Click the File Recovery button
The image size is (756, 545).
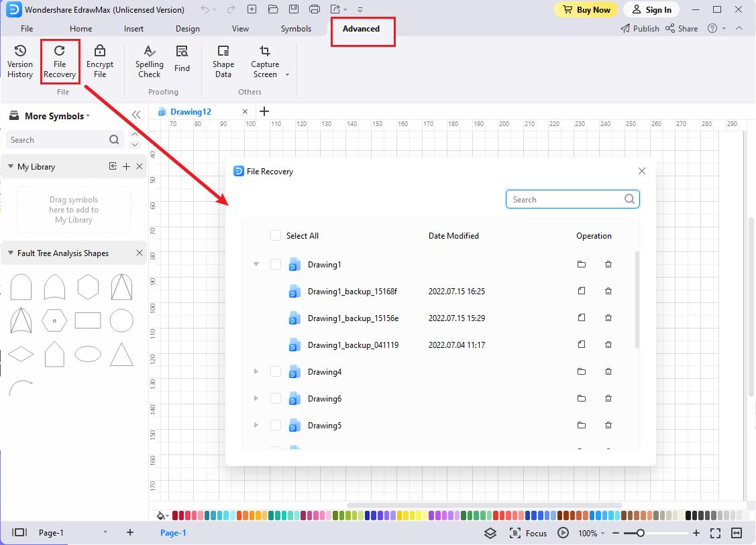(60, 61)
